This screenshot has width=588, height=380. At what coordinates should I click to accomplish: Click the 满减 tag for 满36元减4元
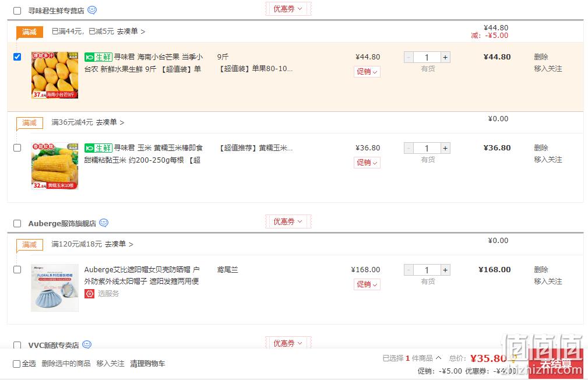coord(29,122)
